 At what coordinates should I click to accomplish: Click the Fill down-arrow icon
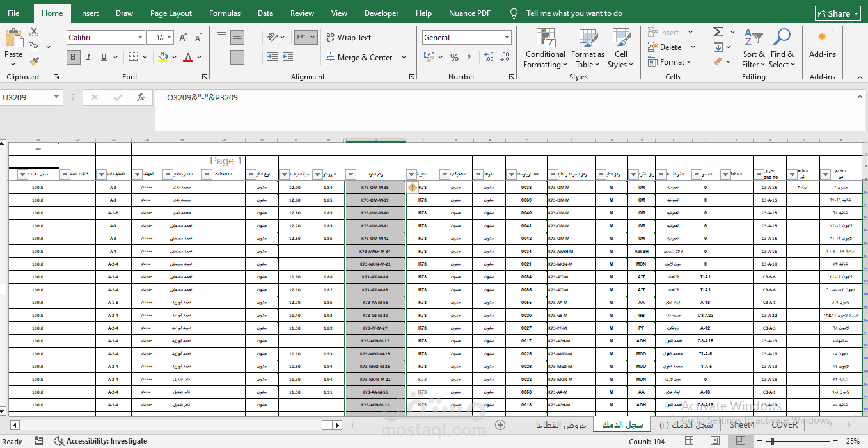click(718, 47)
